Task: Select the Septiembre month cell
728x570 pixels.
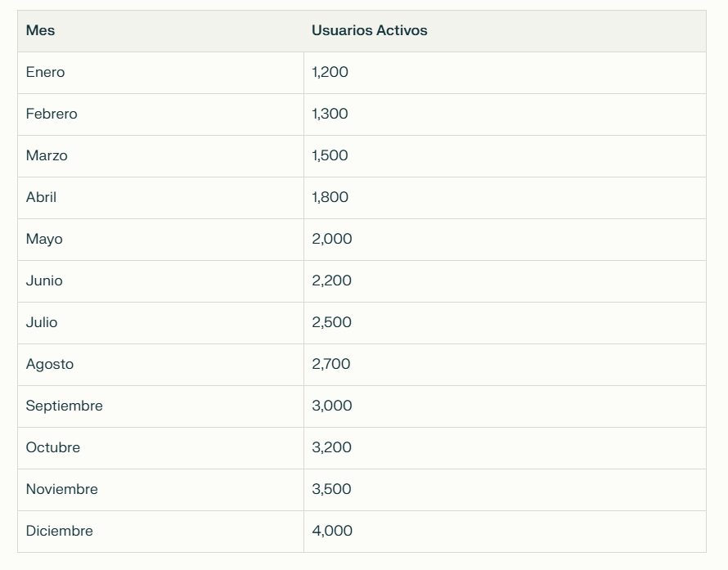Action: (x=160, y=406)
